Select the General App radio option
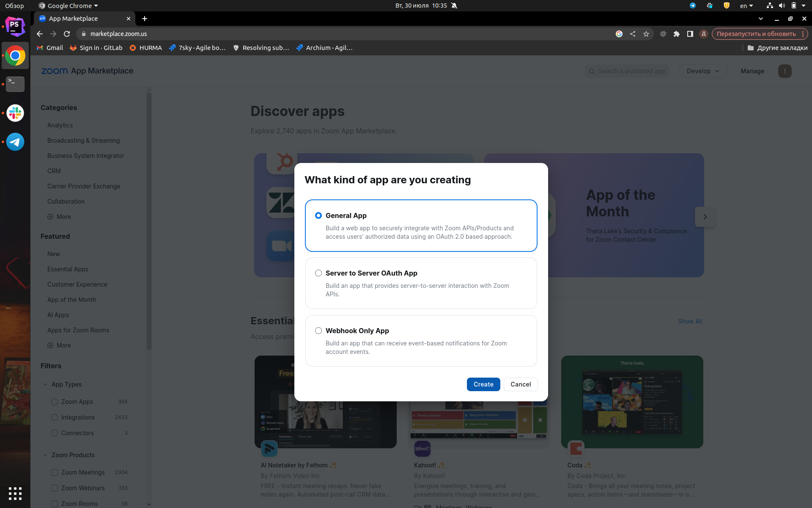 318,215
